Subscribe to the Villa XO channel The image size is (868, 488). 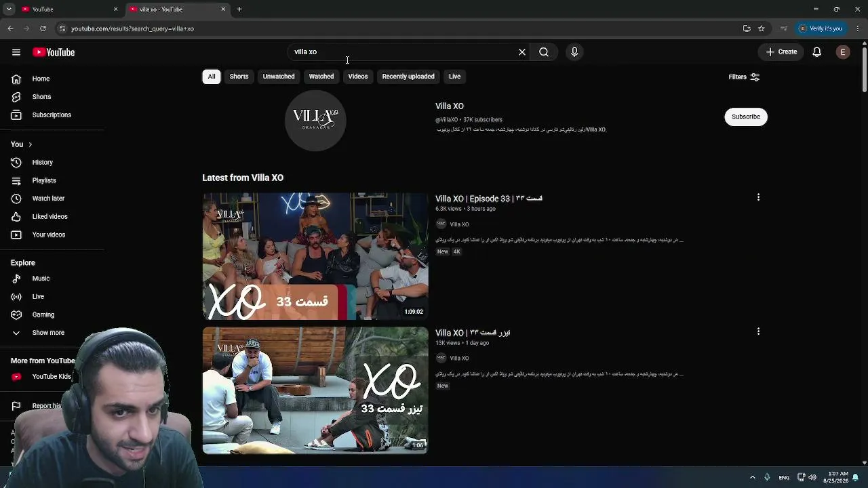click(746, 117)
